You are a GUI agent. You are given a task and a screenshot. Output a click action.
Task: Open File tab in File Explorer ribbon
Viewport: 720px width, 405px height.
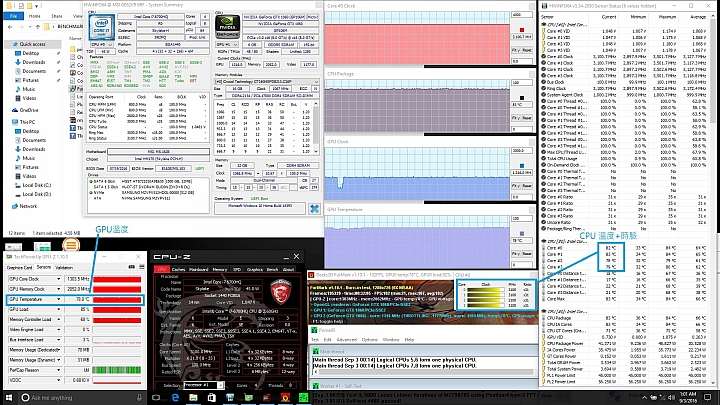coord(13,16)
